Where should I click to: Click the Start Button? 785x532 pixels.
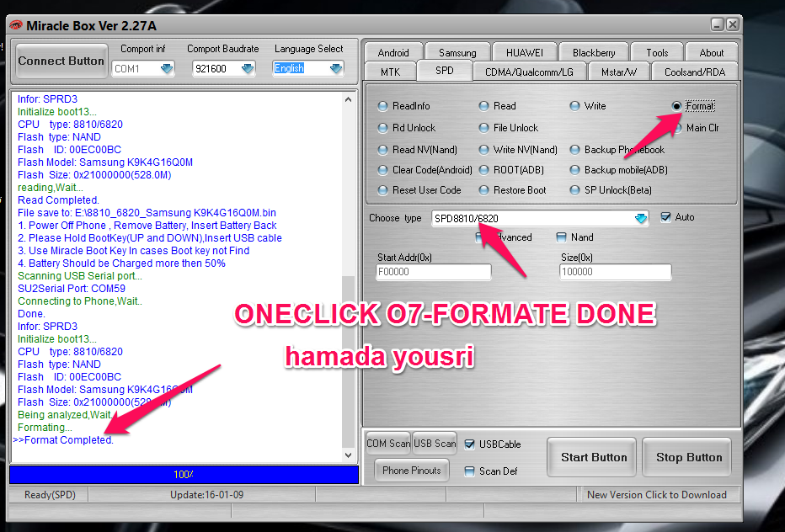[x=594, y=457]
